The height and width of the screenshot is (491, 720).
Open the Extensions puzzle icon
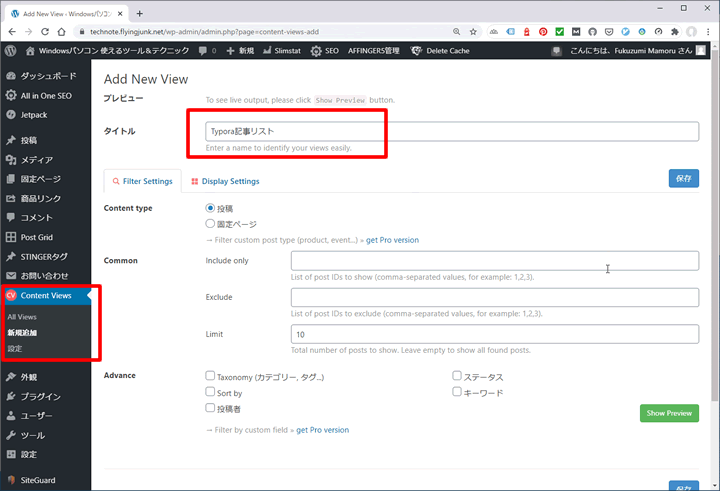[675, 32]
